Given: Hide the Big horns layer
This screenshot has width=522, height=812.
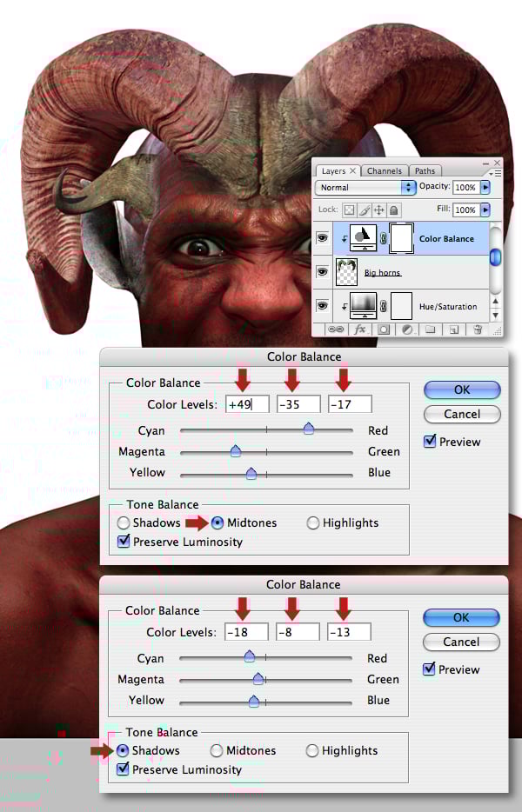Looking at the screenshot, I should (x=322, y=271).
